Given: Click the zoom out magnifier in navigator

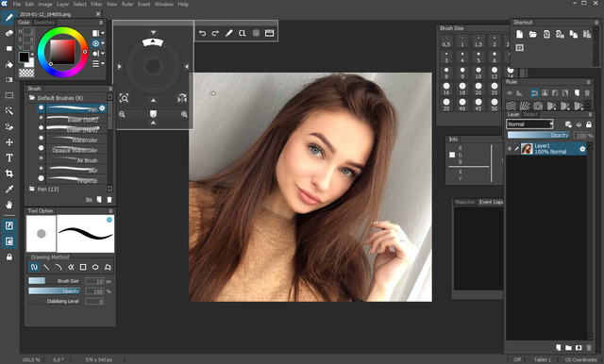Looking at the screenshot, I should (122, 114).
